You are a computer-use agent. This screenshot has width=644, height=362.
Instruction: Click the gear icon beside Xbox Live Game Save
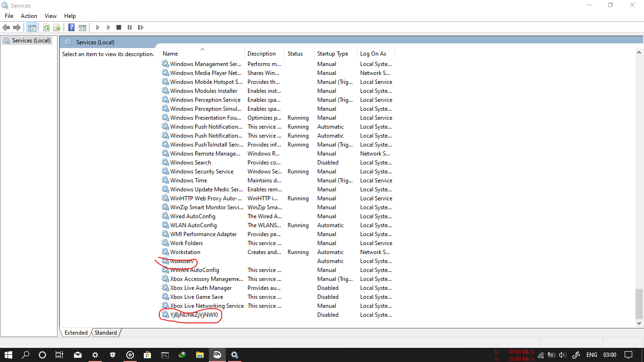[x=165, y=297]
